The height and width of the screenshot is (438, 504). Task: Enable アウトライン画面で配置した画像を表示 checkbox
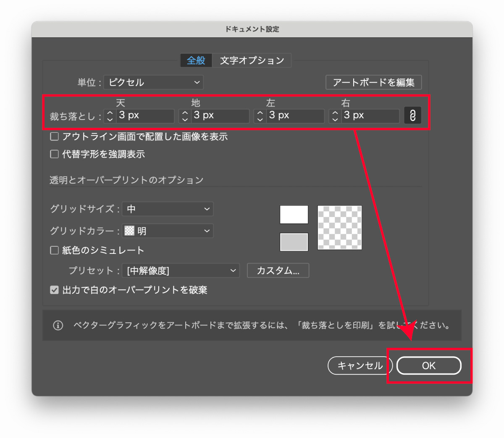[54, 136]
